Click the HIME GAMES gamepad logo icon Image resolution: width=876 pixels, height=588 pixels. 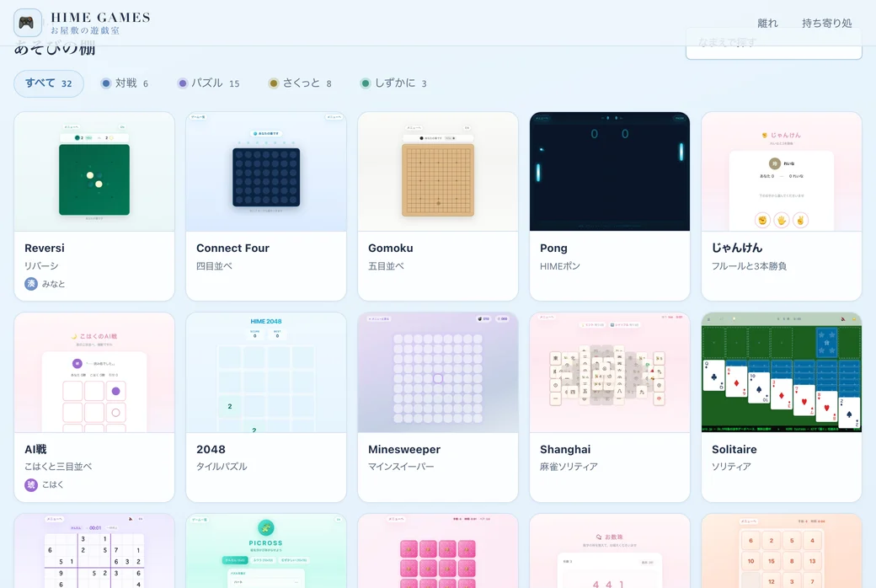(27, 23)
